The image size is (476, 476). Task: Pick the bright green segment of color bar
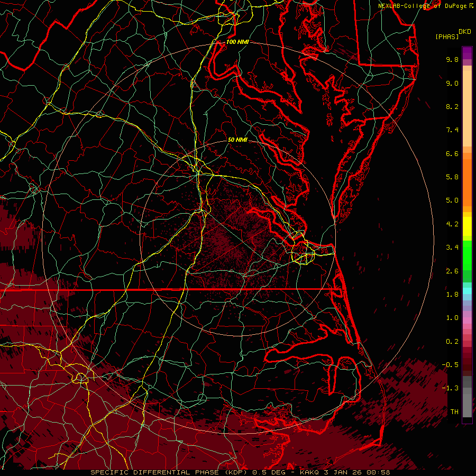pyautogui.click(x=467, y=255)
